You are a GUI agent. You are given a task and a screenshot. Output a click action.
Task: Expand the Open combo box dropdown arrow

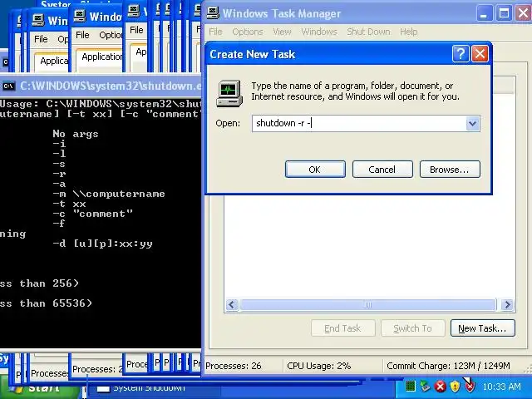(x=473, y=124)
